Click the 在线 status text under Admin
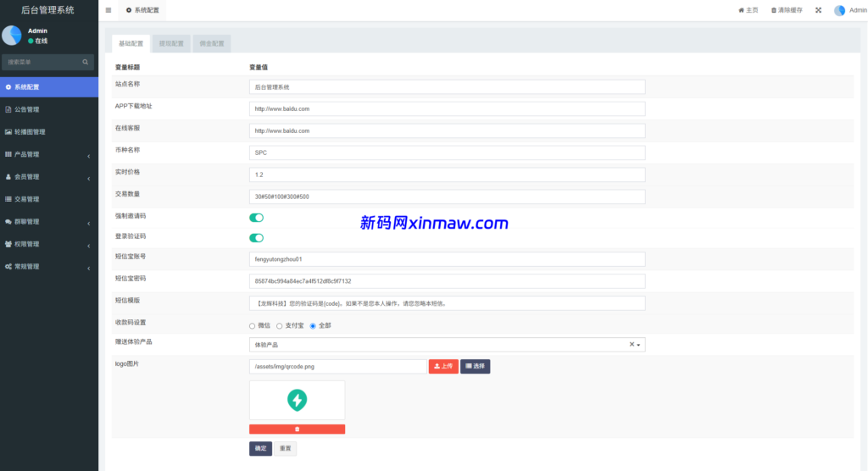This screenshot has height=471, width=868. coord(42,41)
